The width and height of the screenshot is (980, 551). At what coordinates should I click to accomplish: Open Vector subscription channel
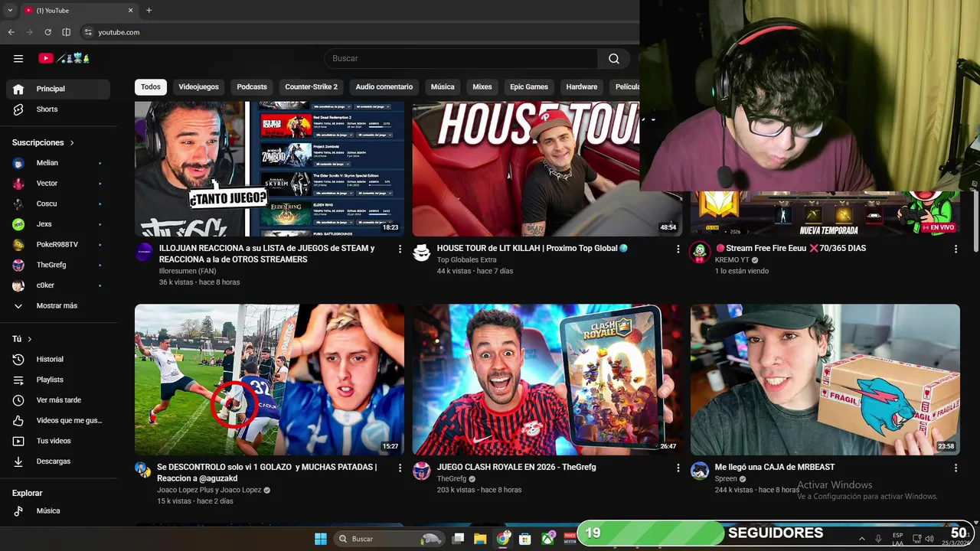(x=58, y=183)
